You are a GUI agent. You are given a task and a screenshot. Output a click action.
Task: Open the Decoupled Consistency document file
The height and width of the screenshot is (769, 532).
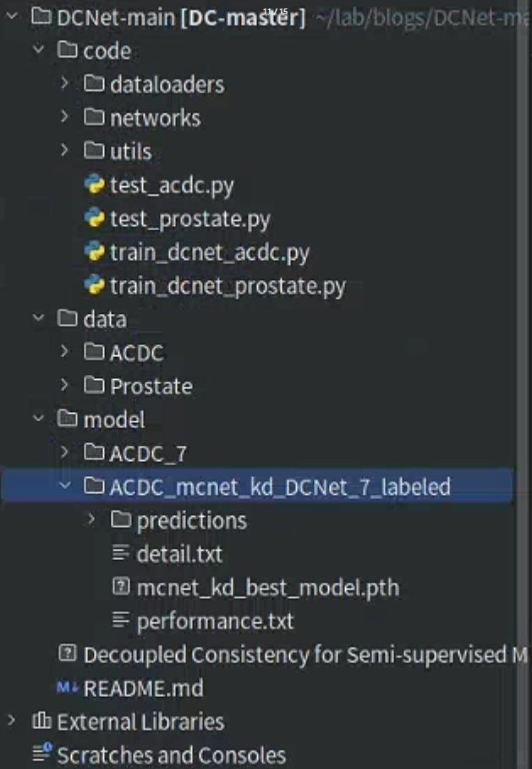click(304, 655)
